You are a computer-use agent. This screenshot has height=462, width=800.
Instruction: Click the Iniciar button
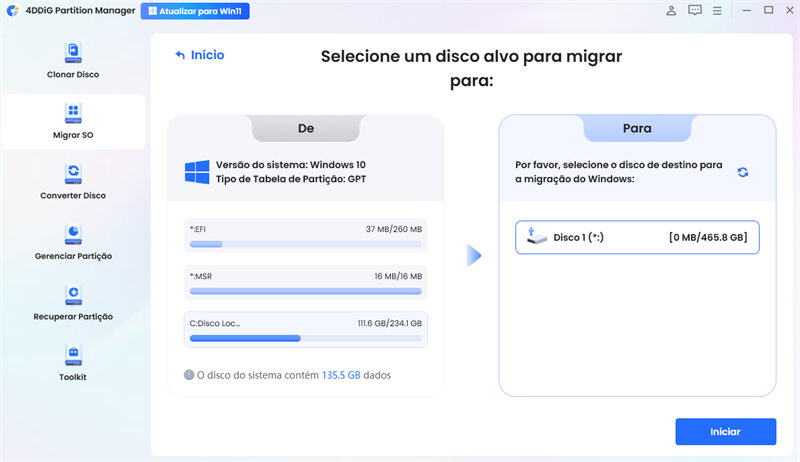[x=725, y=432]
